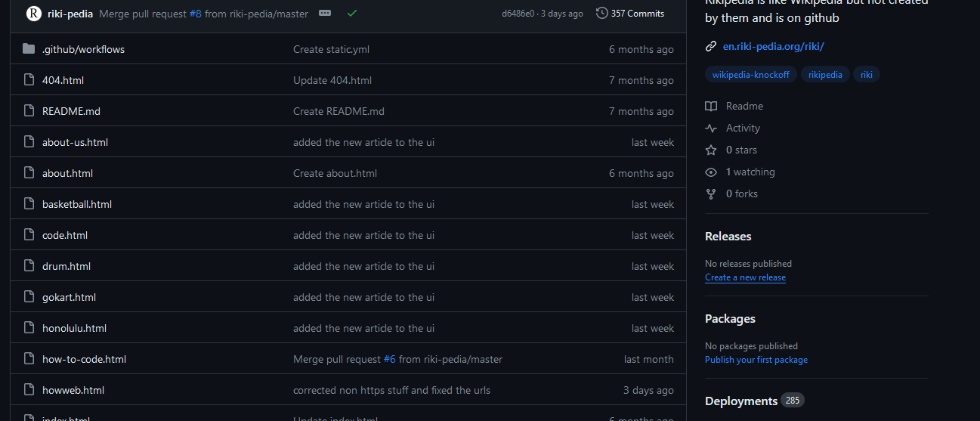Open the .github/workflows folder
The width and height of the screenshot is (980, 421).
[83, 49]
